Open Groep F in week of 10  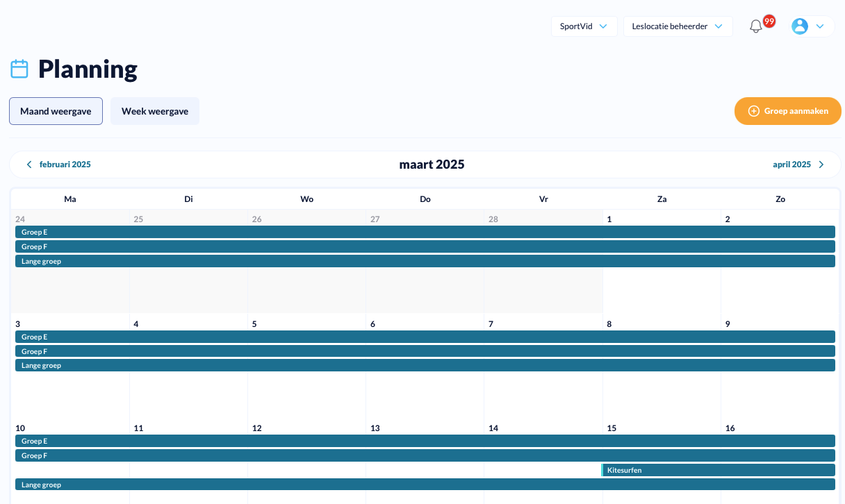pos(425,455)
